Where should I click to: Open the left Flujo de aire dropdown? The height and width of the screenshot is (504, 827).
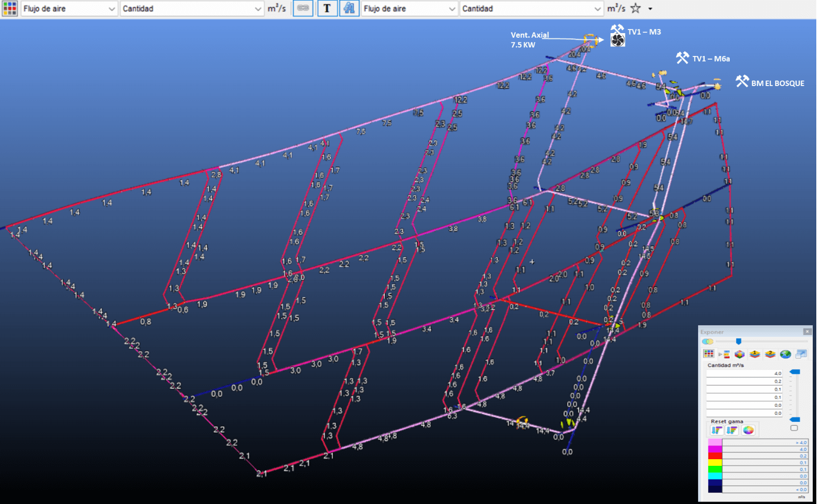pos(70,9)
